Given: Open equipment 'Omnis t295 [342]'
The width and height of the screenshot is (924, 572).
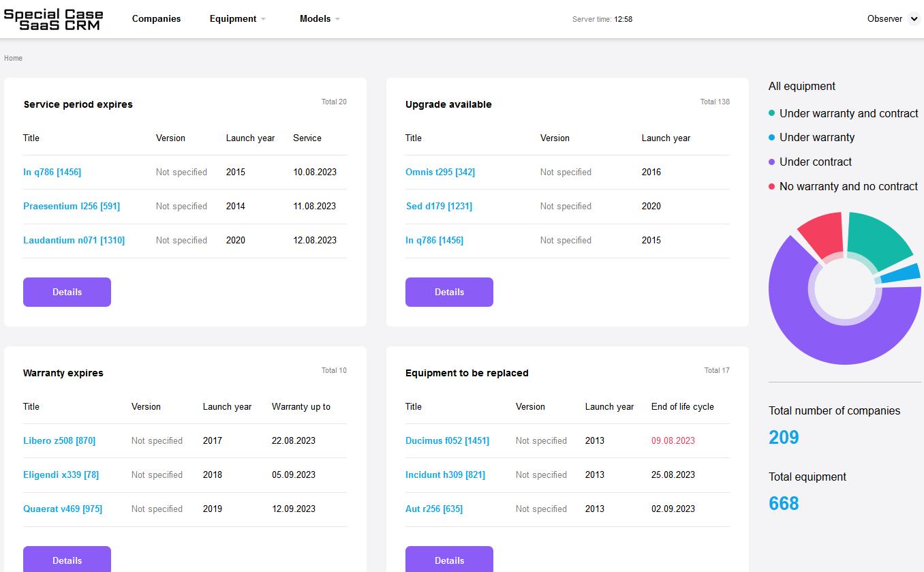Looking at the screenshot, I should click(x=439, y=172).
